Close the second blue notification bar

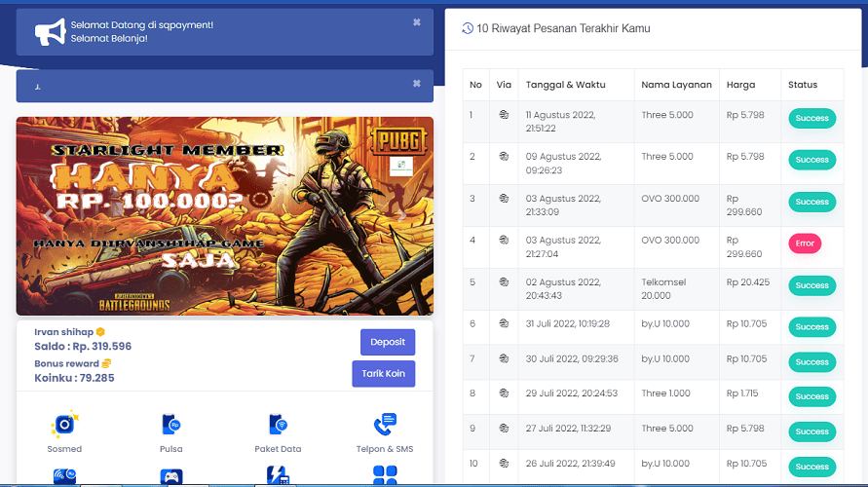(x=417, y=84)
